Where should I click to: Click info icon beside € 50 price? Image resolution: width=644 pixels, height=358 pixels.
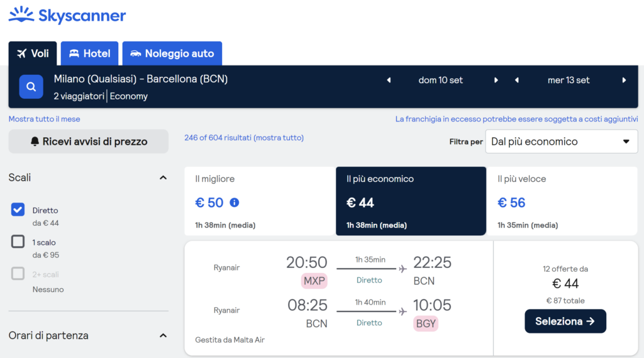[235, 203]
